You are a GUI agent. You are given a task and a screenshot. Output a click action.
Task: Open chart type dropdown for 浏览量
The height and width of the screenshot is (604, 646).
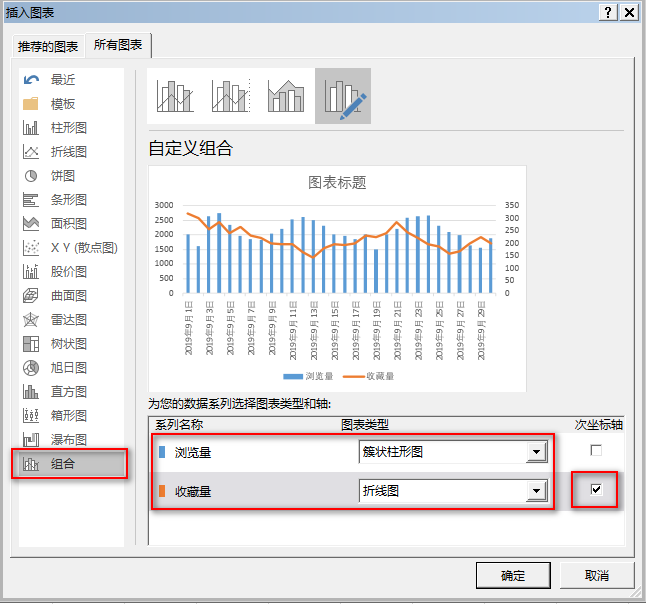[537, 453]
